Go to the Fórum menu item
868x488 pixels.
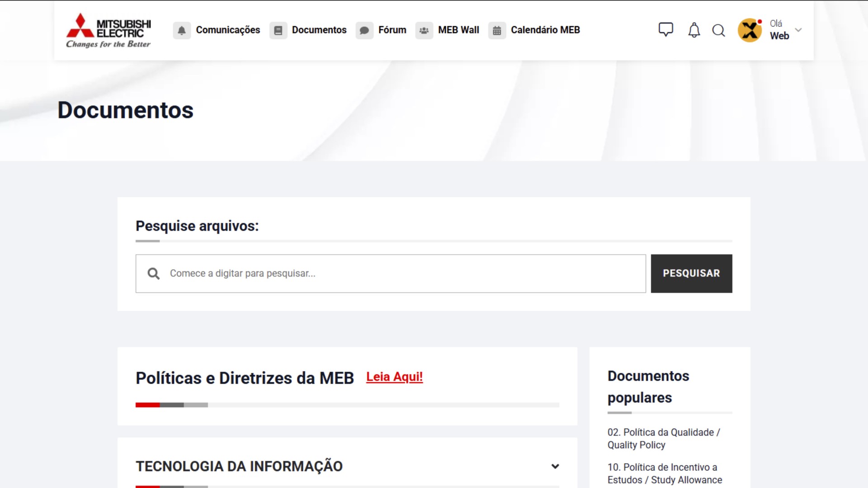point(392,30)
